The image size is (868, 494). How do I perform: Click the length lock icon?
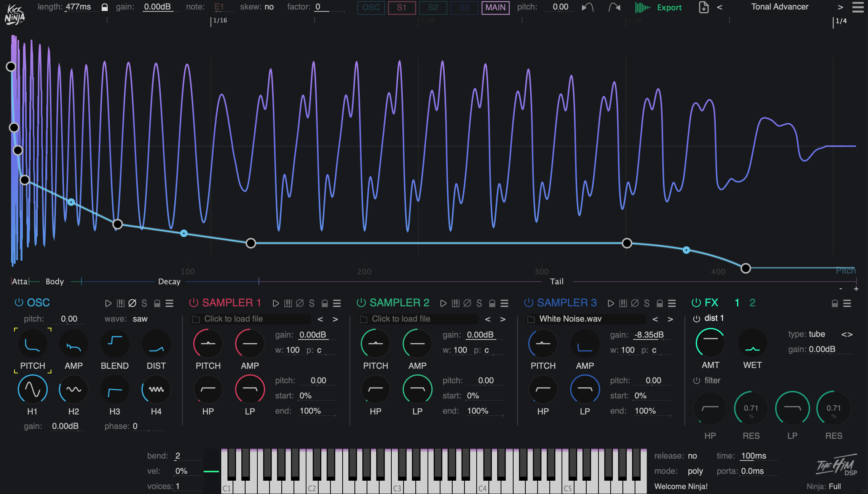pos(105,7)
